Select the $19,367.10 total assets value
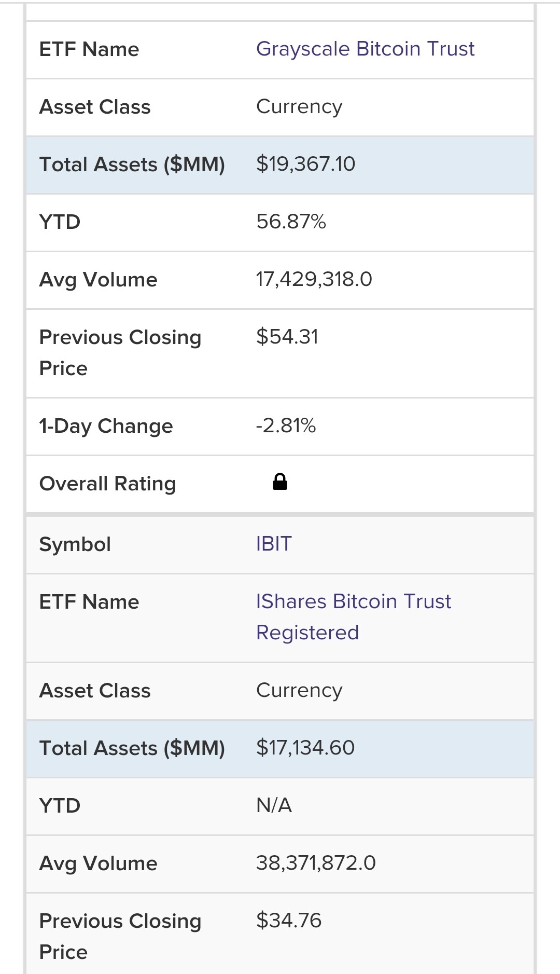The width and height of the screenshot is (560, 974). [x=305, y=164]
